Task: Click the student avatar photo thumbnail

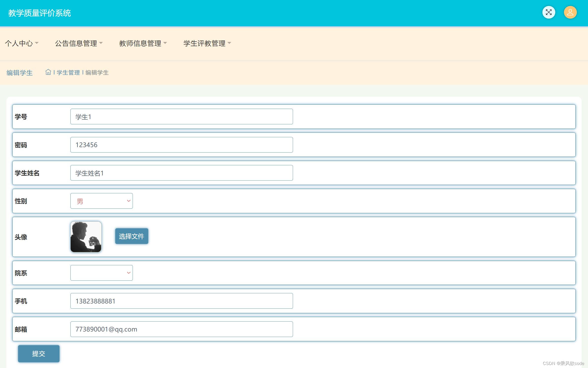Action: (x=86, y=237)
